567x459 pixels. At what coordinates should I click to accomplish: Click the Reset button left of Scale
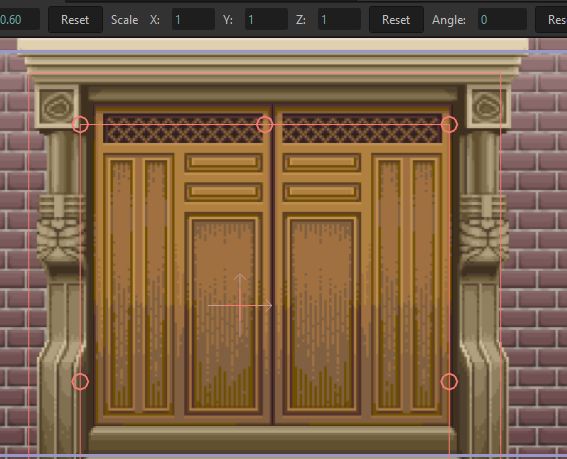(x=75, y=20)
